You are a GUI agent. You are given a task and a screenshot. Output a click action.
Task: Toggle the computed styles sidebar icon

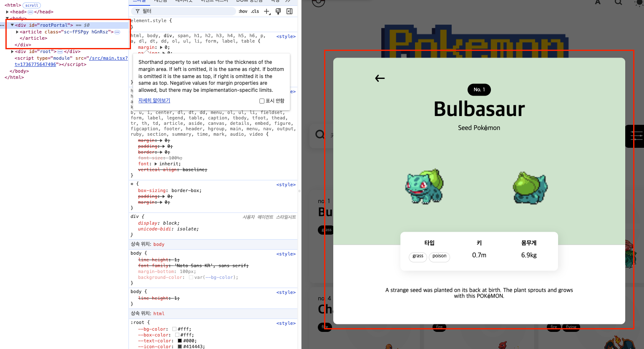pos(289,11)
